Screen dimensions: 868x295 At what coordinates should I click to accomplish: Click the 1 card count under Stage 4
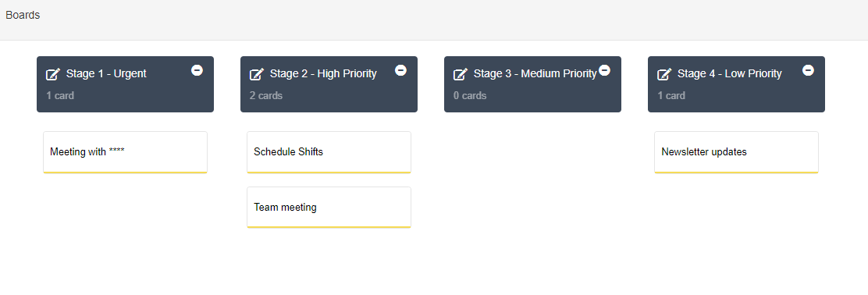click(671, 96)
